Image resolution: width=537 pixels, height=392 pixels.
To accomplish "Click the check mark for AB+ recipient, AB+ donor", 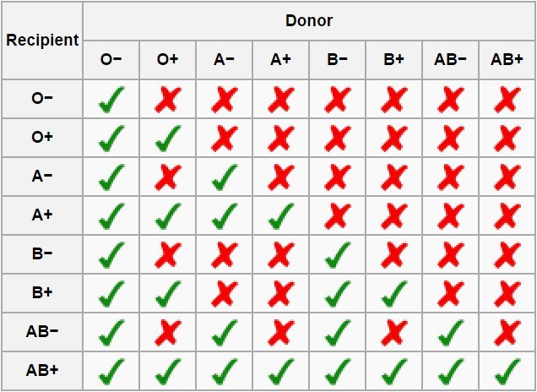I will [x=507, y=370].
